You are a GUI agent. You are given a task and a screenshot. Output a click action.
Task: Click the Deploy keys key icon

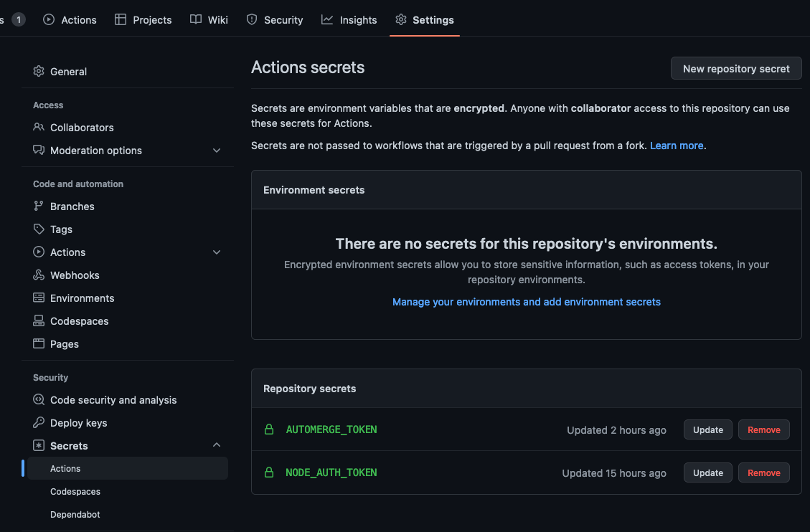(x=39, y=422)
